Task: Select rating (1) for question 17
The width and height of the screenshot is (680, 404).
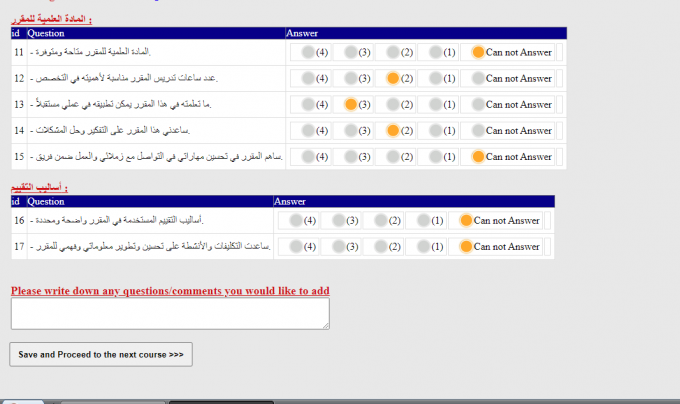Action: click(x=423, y=247)
